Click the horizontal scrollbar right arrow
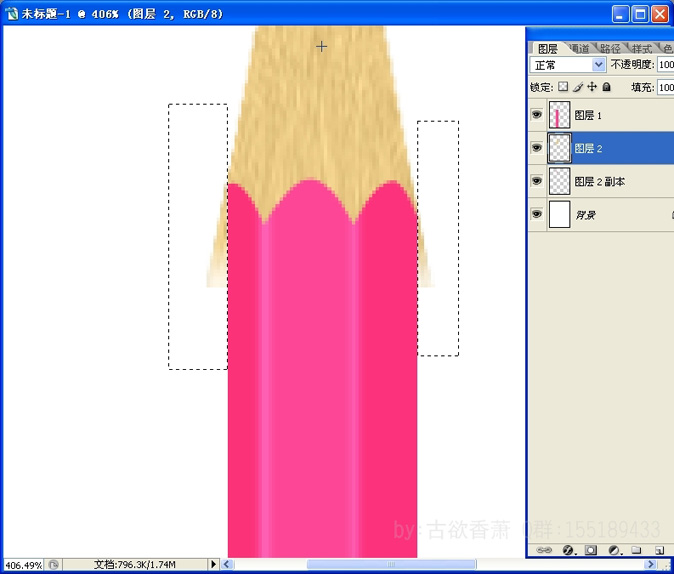This screenshot has width=674, height=574. 651,564
